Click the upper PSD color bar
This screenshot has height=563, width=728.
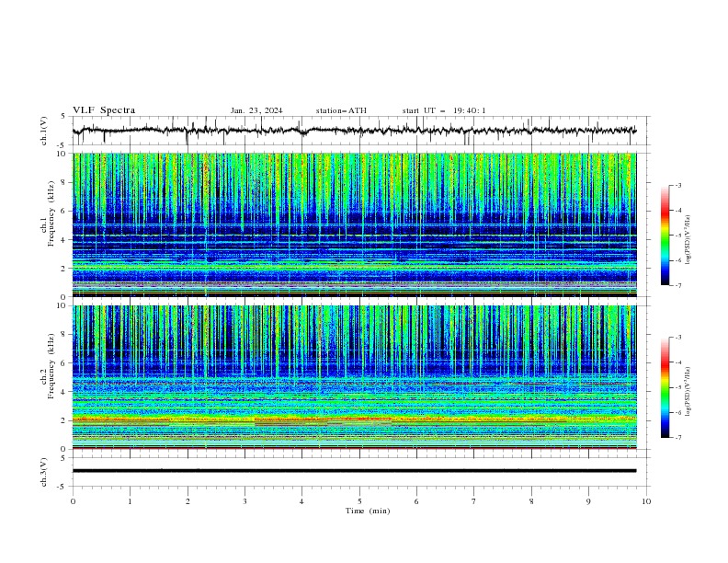[665, 236]
